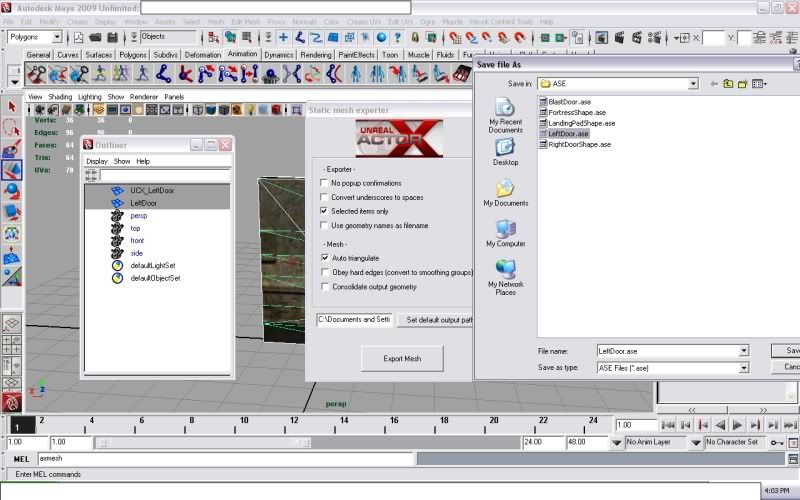The image size is (800, 500).
Task: Open the File name dropdown arrow
Action: point(743,351)
